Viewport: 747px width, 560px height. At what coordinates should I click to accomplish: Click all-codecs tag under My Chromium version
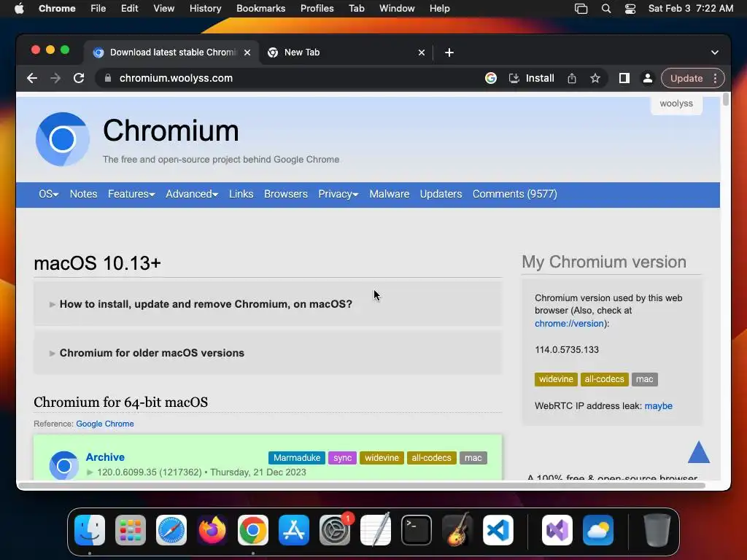[604, 379]
